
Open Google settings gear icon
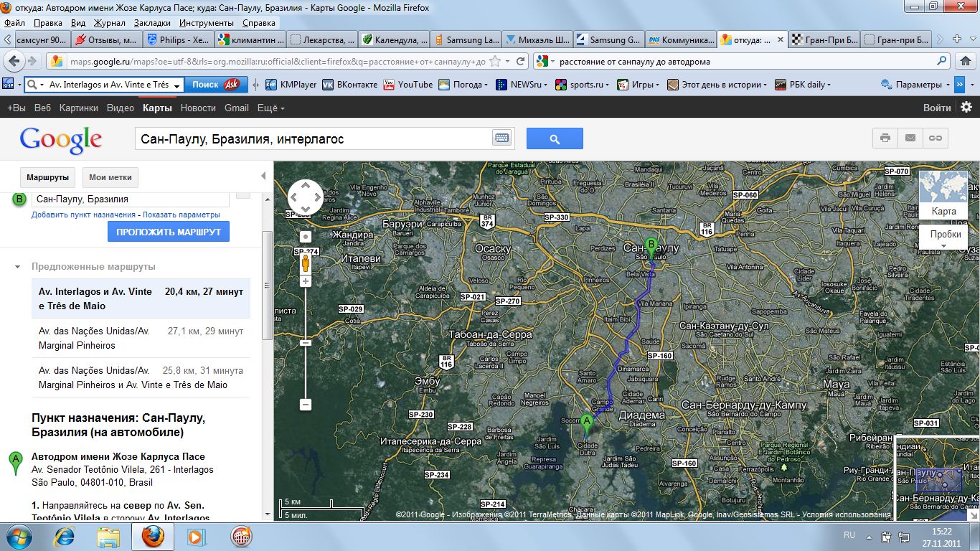coord(966,108)
